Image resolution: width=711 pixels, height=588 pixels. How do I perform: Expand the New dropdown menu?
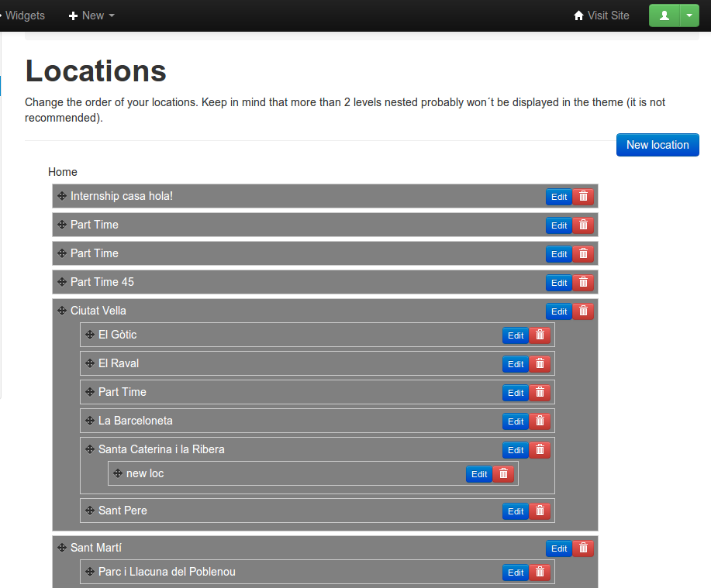(91, 15)
